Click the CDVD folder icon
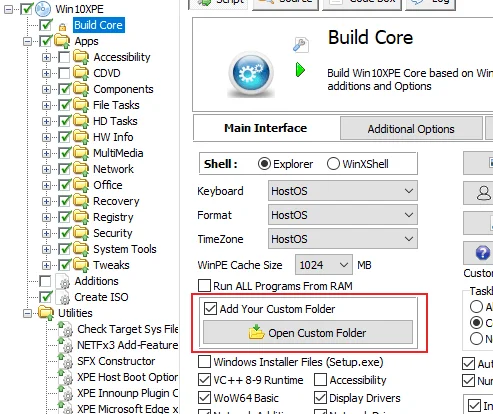The width and height of the screenshot is (493, 414). [81, 73]
